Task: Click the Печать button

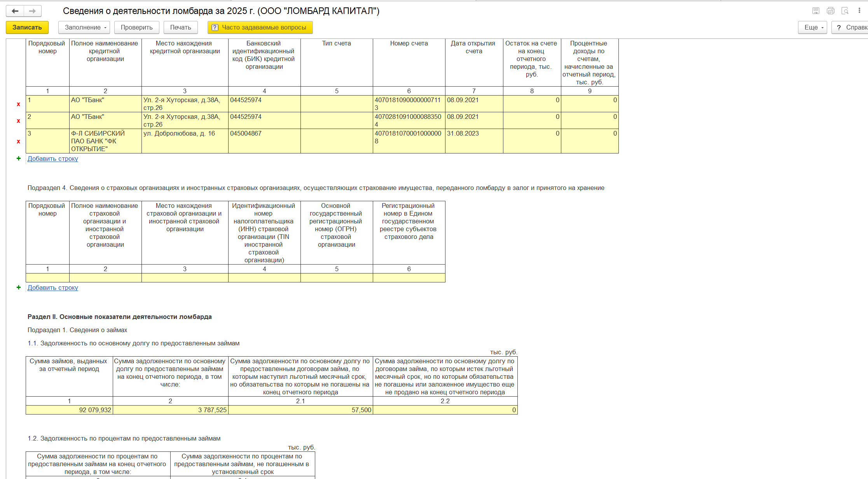Action: [x=180, y=28]
